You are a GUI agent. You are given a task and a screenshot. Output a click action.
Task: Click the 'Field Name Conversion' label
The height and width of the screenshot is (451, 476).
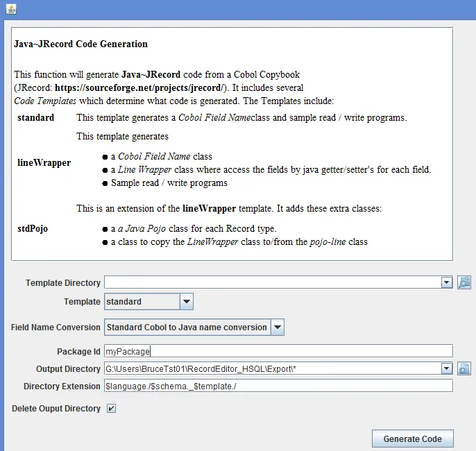[56, 327]
